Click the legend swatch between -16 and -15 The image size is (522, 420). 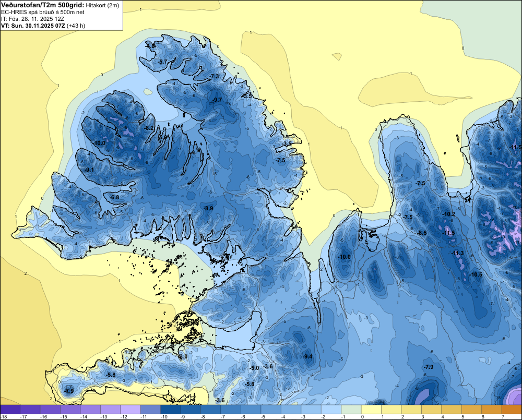coord(50,410)
